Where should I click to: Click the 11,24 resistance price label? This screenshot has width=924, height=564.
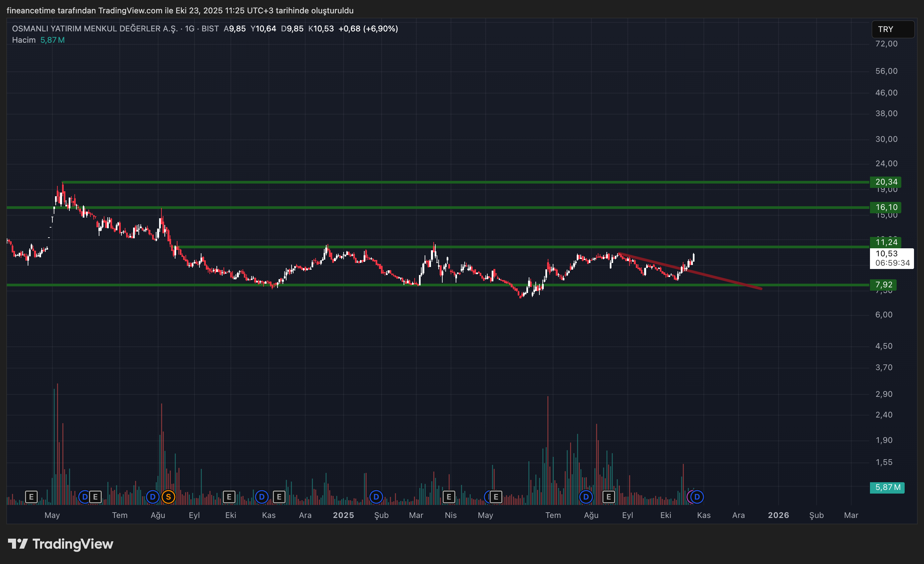click(x=886, y=242)
